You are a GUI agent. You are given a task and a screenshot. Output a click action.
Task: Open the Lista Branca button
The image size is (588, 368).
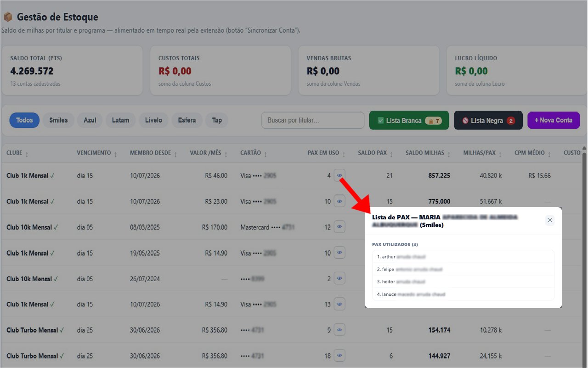[x=409, y=121]
